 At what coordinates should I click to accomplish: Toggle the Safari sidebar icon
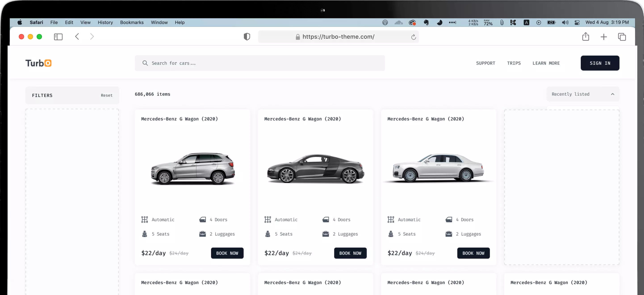(58, 37)
